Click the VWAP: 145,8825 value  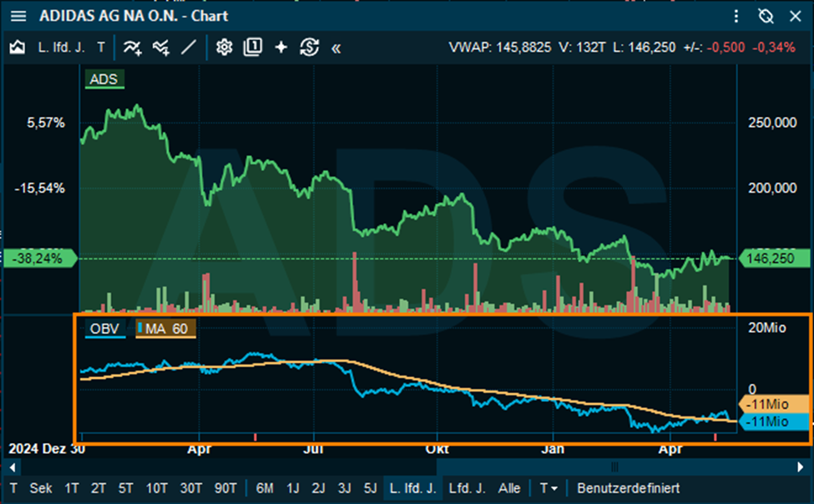coord(500,48)
